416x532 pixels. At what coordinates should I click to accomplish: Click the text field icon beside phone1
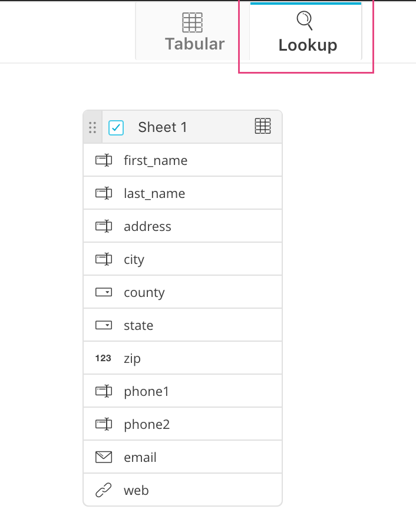[x=104, y=391]
